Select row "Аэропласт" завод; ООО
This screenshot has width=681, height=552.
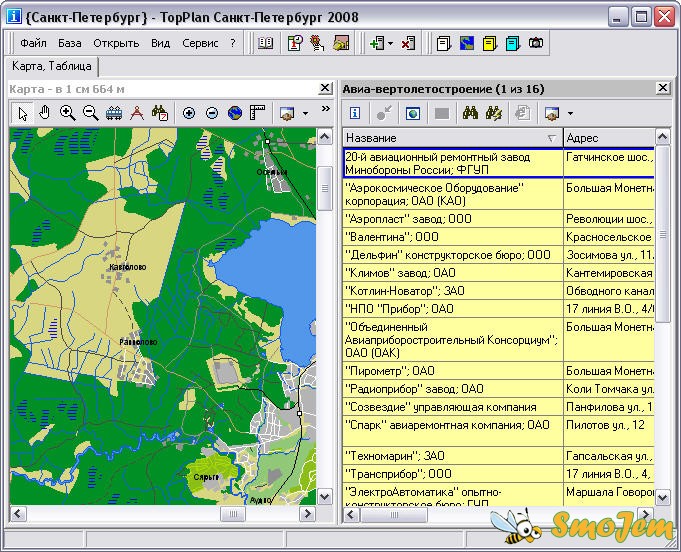(x=499, y=219)
